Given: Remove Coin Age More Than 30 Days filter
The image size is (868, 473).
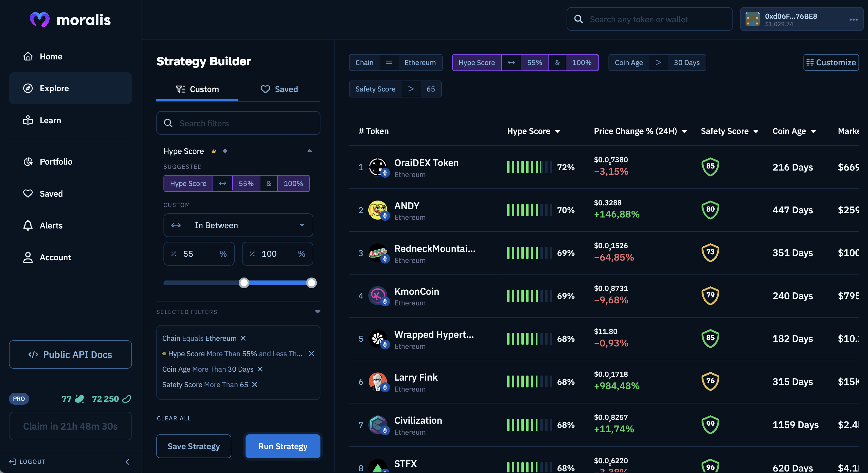Looking at the screenshot, I should click(x=260, y=369).
